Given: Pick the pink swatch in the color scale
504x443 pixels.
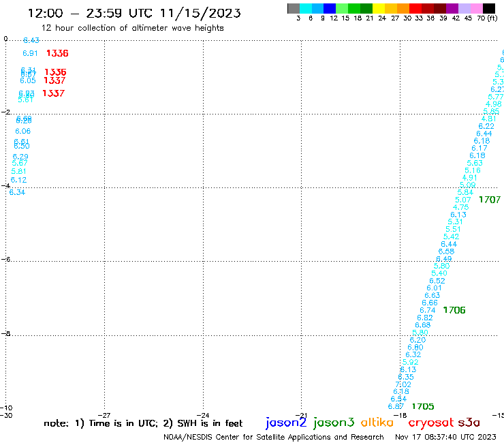Looking at the screenshot, I should [477, 8].
